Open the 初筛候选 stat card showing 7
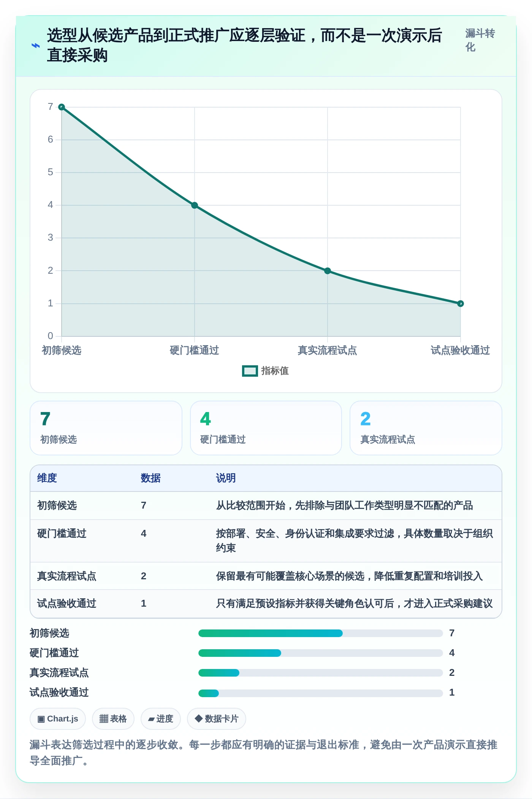 pyautogui.click(x=106, y=428)
